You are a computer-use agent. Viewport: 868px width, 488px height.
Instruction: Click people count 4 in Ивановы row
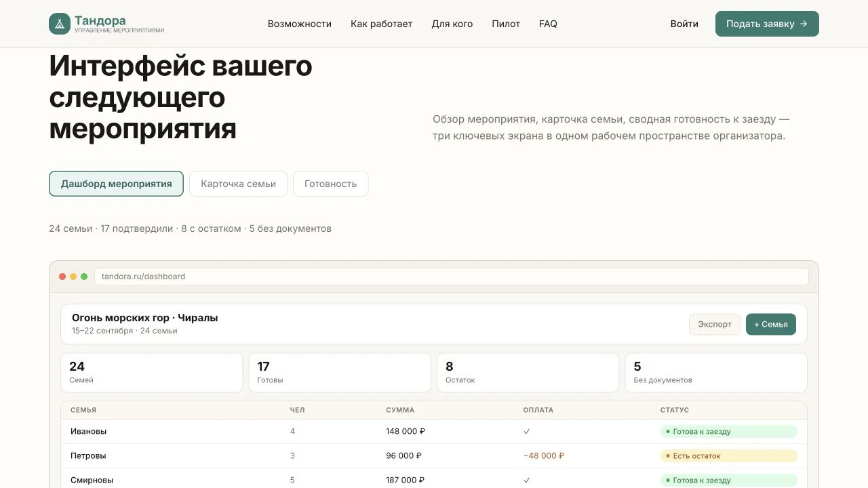pos(292,431)
